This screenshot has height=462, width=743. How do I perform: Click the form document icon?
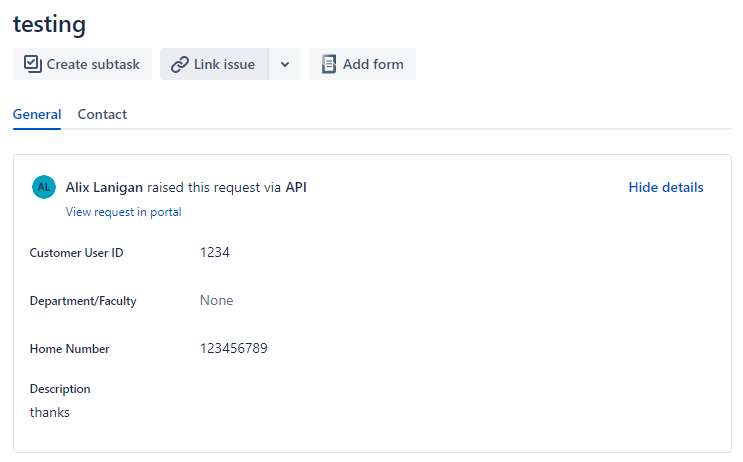329,64
